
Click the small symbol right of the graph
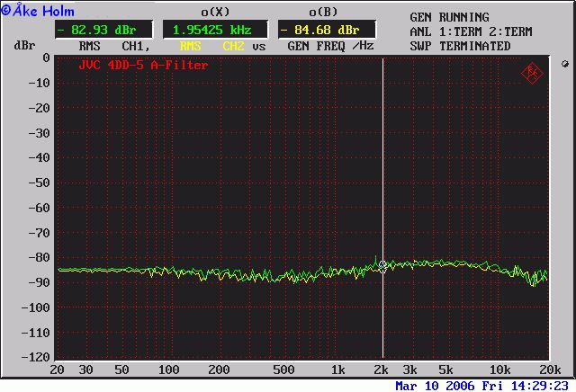565,64
